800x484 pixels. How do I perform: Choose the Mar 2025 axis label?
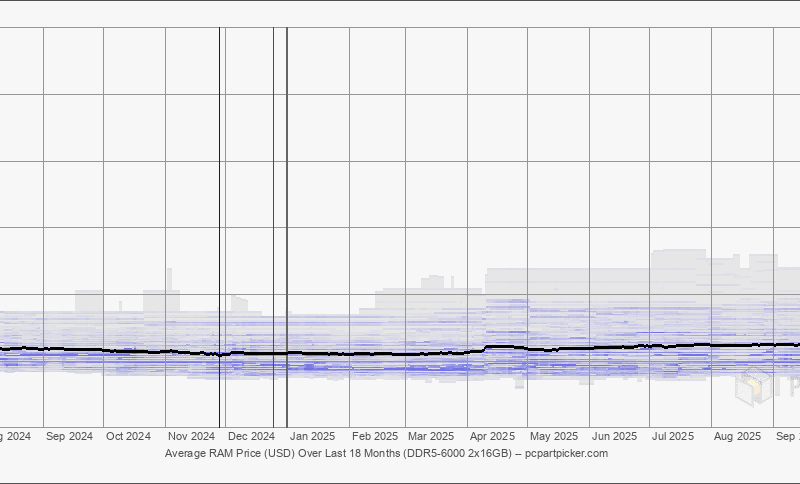pyautogui.click(x=432, y=436)
